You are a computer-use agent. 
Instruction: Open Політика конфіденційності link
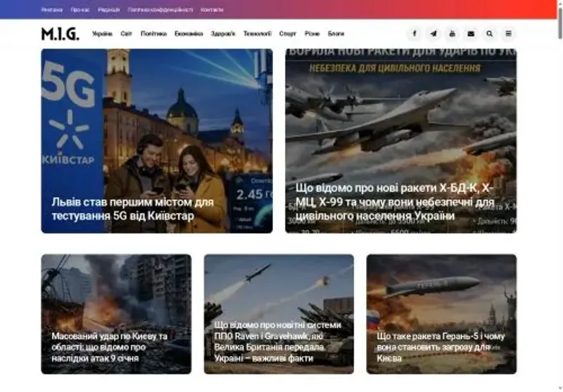pos(160,10)
